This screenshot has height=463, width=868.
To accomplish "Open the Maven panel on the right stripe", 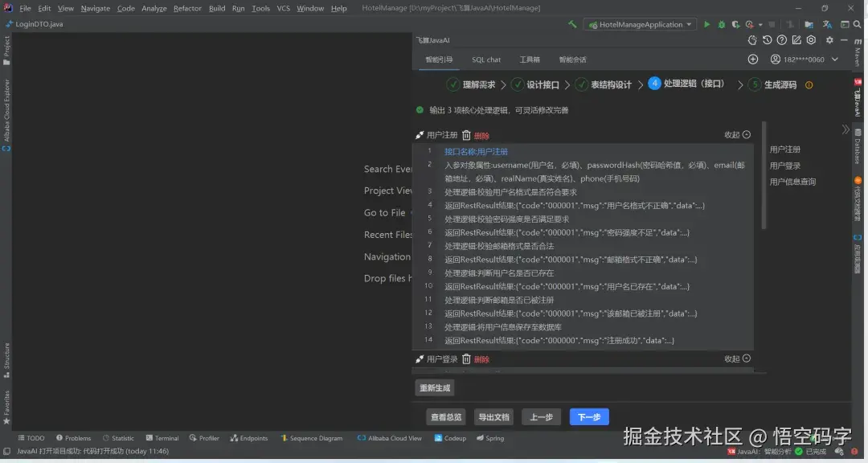I will (x=861, y=50).
